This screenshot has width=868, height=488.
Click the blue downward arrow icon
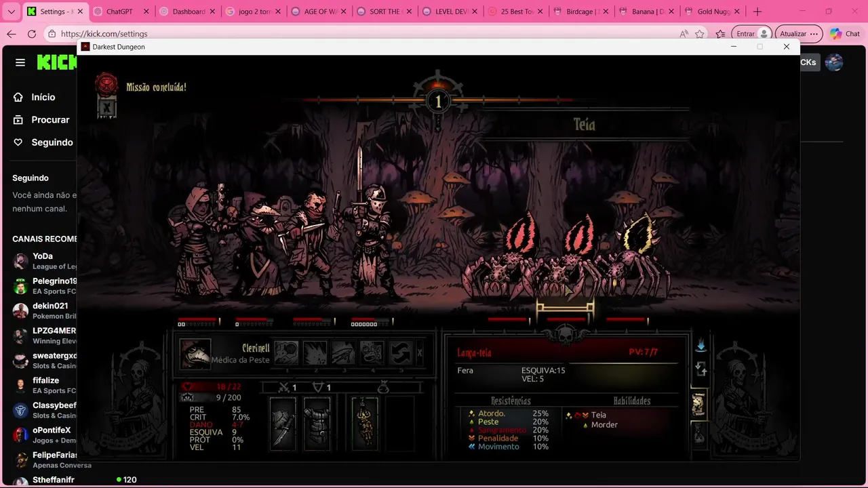(x=701, y=346)
